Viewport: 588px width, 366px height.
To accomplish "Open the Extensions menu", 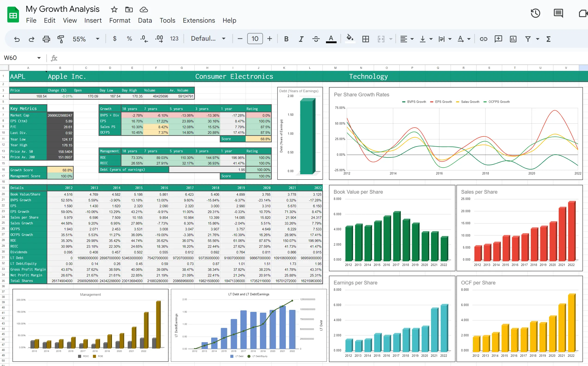I will [x=199, y=20].
